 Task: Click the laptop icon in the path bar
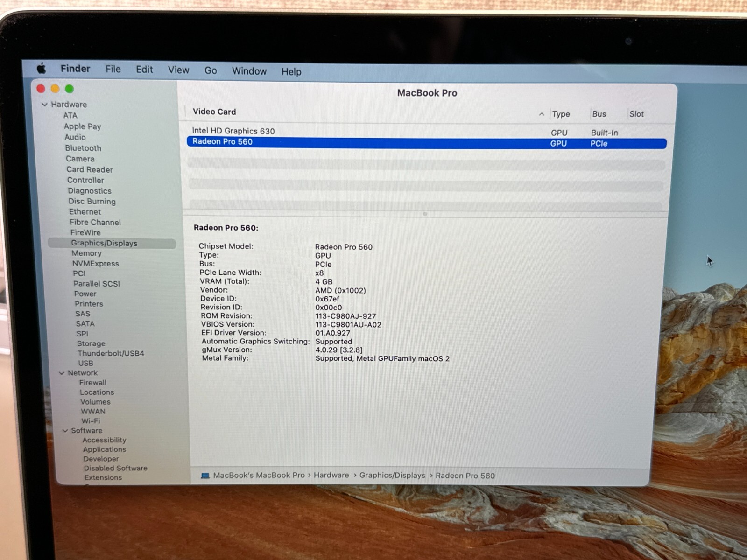click(205, 476)
